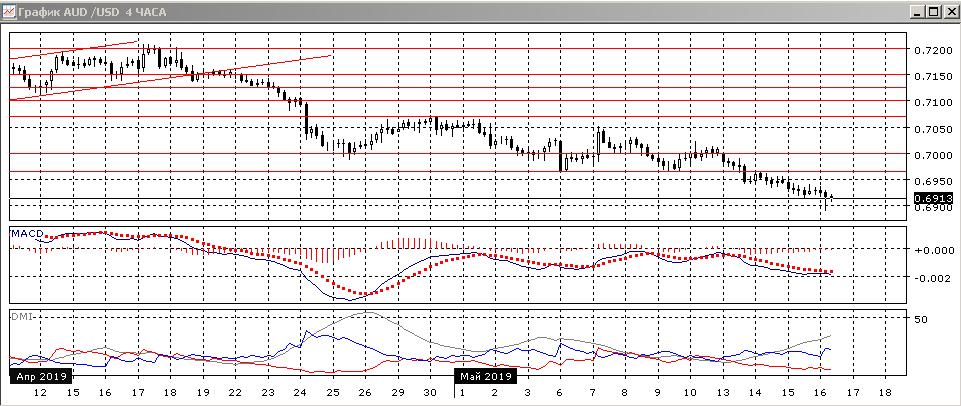Click date 15 on the time axis
The image size is (961, 406).
[73, 393]
